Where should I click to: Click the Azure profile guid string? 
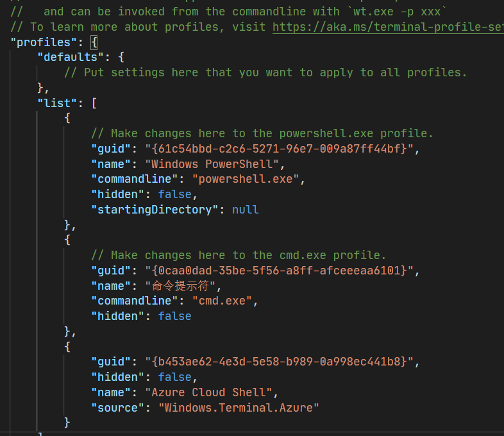pyautogui.click(x=279, y=362)
